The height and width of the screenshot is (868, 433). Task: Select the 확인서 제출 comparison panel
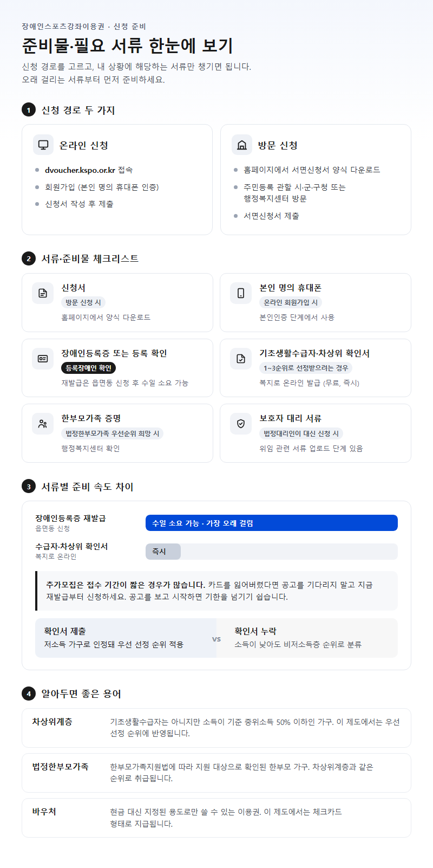tap(126, 638)
